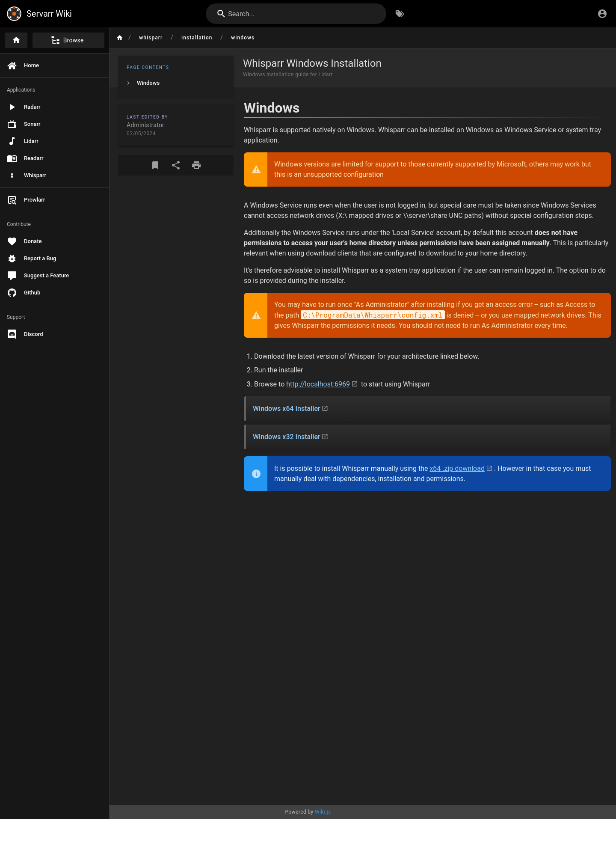The height and width of the screenshot is (856, 616).
Task: Click the C:\ProgramData\Whisparr\config.xml code text
Action: tap(373, 315)
